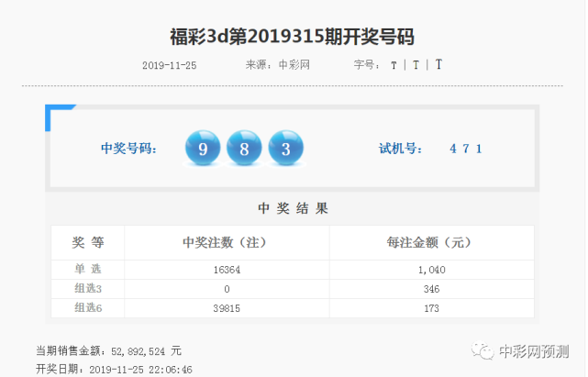Select the medium font size T
Image resolution: width=588 pixels, height=377 pixels.
pos(416,65)
